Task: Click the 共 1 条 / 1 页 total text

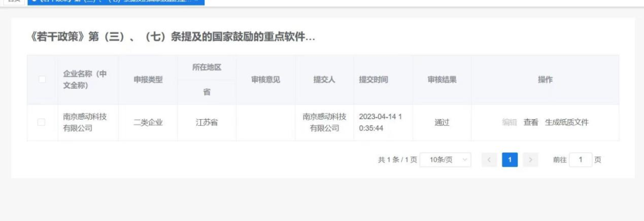Action: (x=398, y=160)
